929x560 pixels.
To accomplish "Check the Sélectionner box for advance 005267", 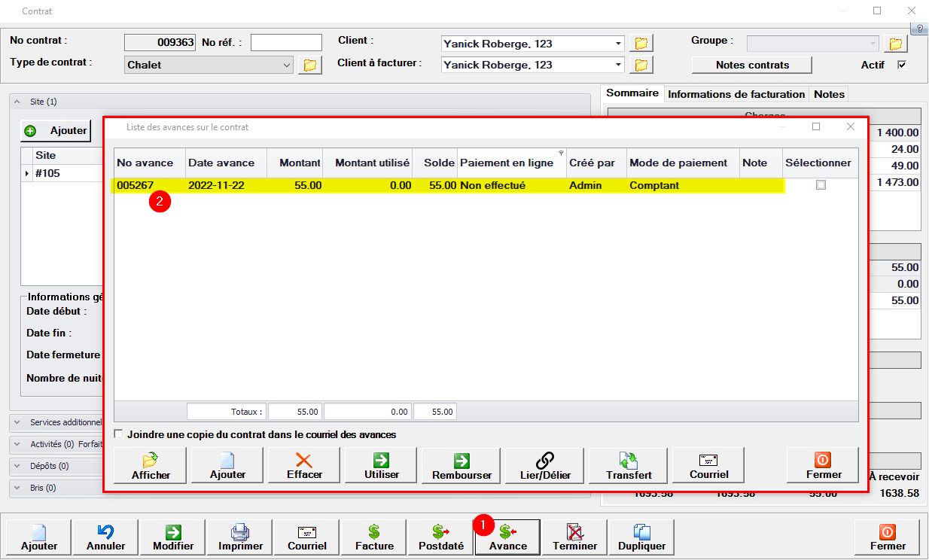I will coord(821,185).
